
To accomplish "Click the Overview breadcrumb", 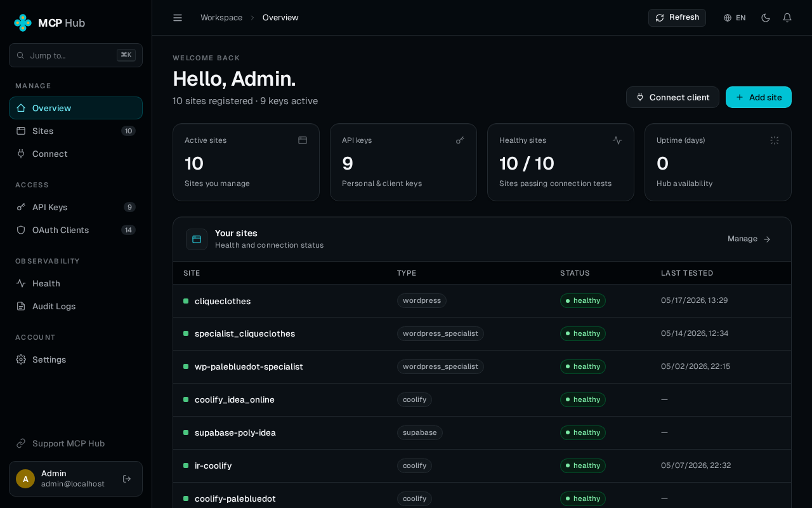I will pos(280,18).
